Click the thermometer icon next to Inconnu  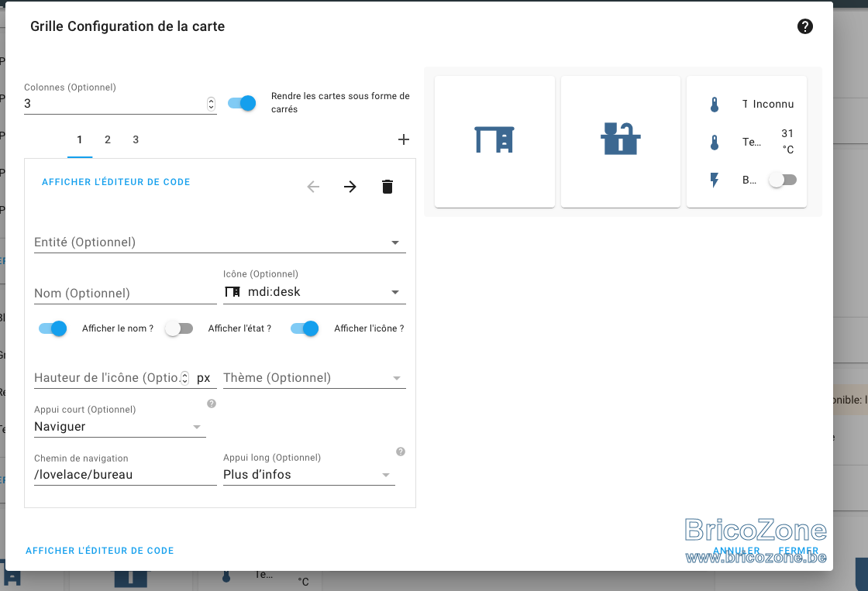715,104
